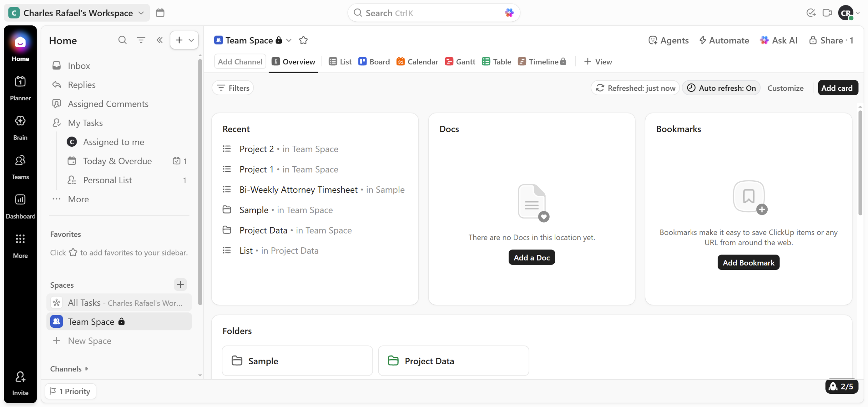The height and width of the screenshot is (407, 868).
Task: Click the sidebar search magnifier icon
Action: point(122,40)
